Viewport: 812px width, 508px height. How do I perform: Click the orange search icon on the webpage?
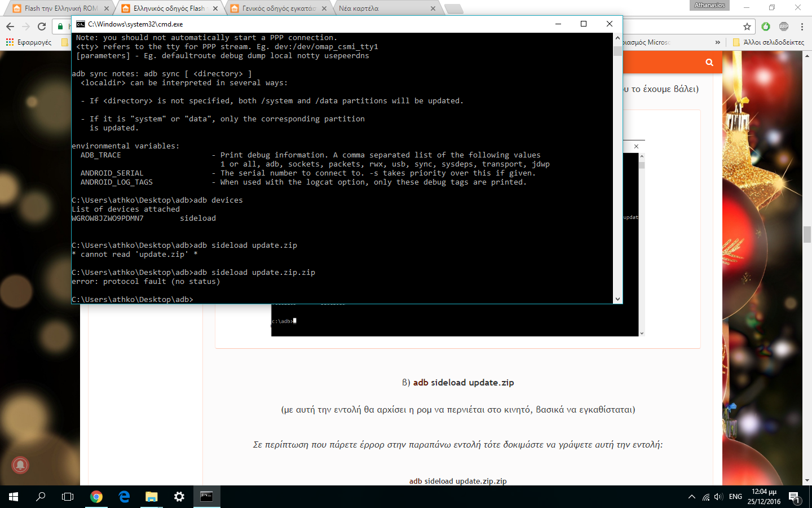[x=709, y=62]
